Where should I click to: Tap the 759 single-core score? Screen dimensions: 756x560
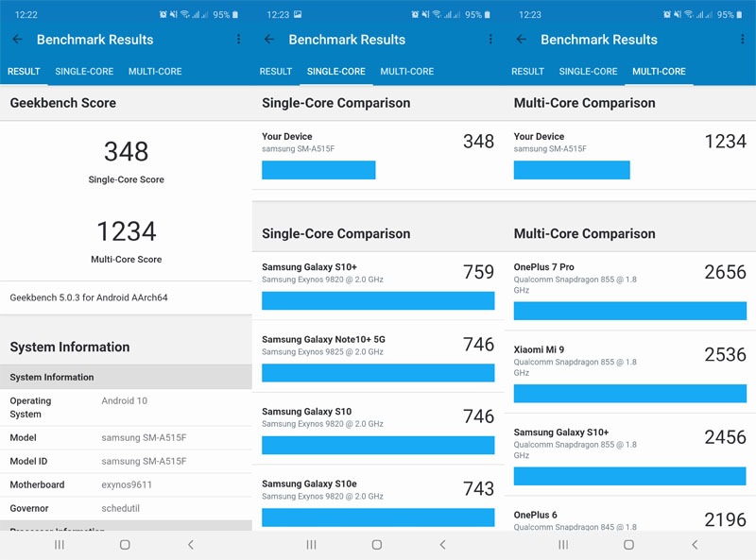point(479,272)
